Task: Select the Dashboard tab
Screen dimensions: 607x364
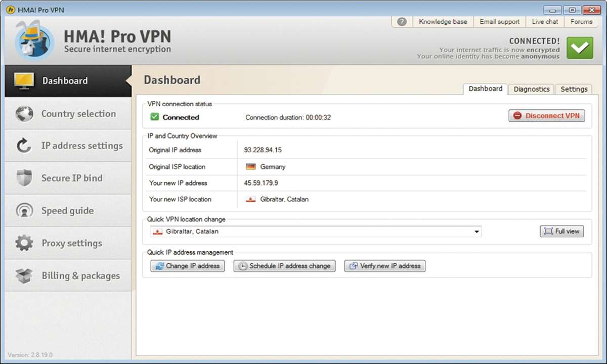Action: [485, 88]
